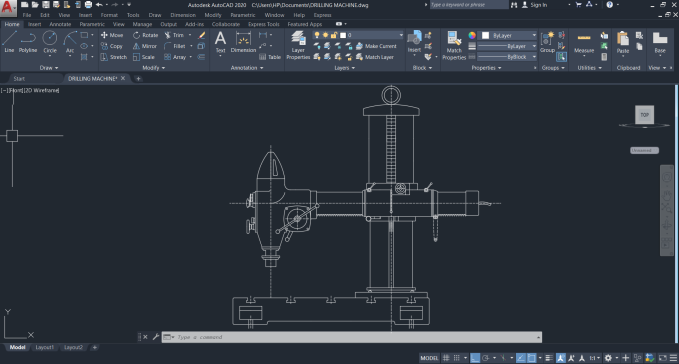Open Layer Properties manager
This screenshot has width=679, height=364.
click(x=298, y=45)
